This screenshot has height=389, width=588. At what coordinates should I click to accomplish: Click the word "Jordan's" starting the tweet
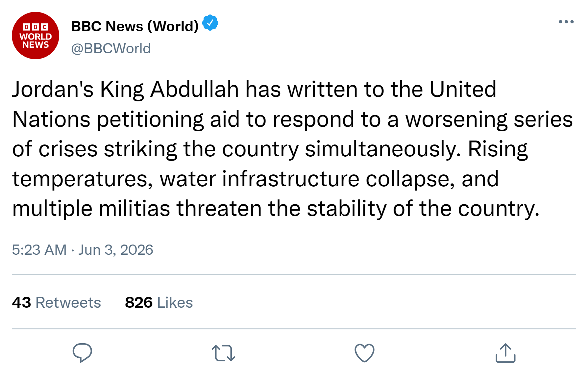[x=53, y=90]
